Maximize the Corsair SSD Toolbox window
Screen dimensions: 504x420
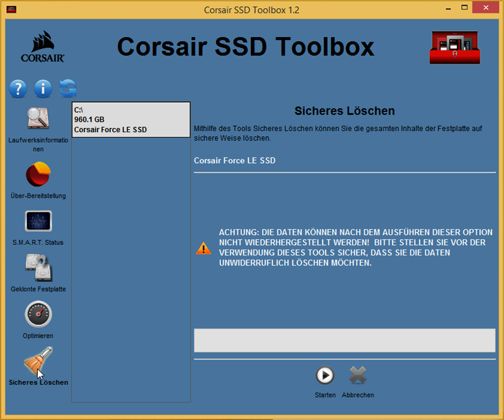(x=464, y=8)
